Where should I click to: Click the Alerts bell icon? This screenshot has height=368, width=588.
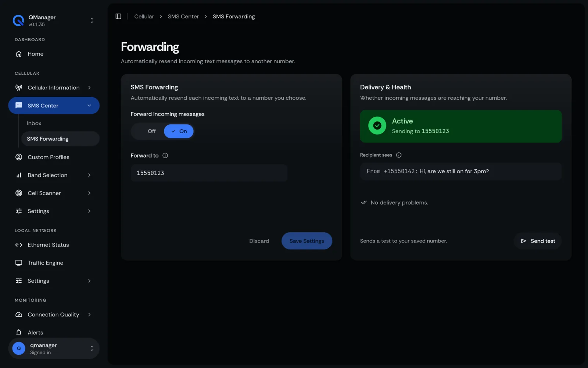(x=19, y=332)
